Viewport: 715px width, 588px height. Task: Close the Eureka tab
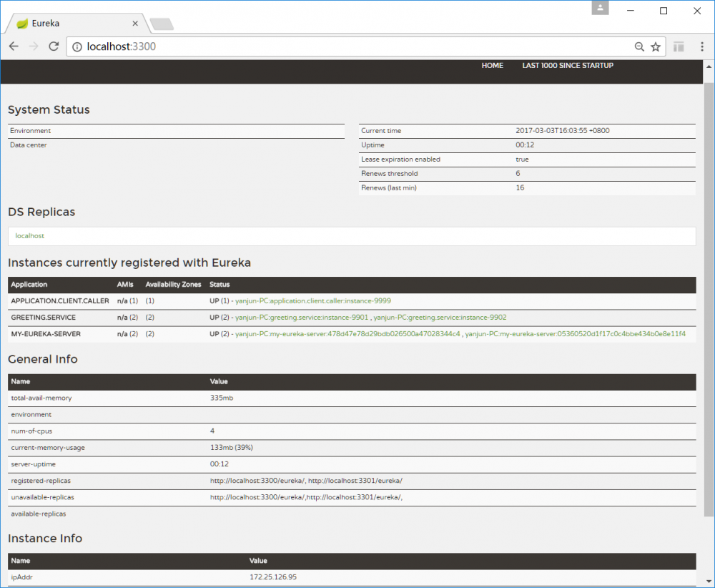(135, 24)
